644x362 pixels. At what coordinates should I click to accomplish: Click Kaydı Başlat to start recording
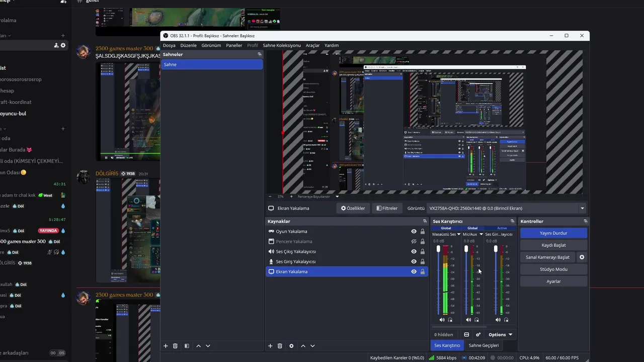tap(553, 245)
